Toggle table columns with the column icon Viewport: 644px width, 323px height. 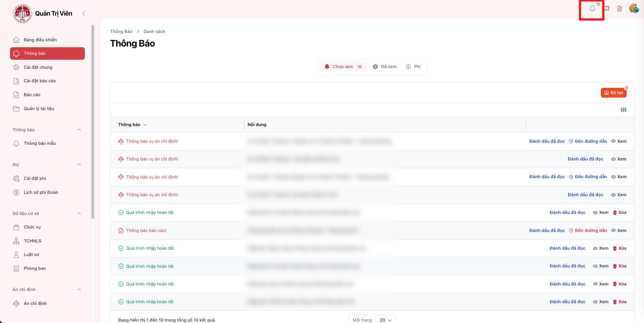coord(623,110)
